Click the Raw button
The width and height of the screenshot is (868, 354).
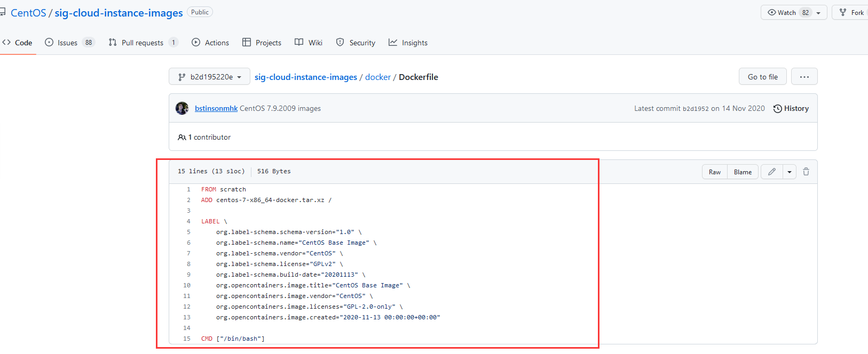click(715, 172)
